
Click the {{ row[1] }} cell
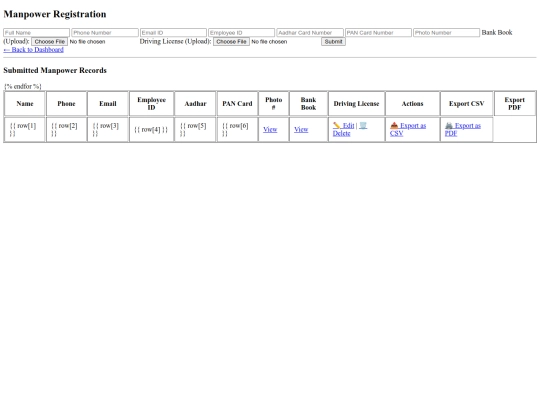[25, 129]
